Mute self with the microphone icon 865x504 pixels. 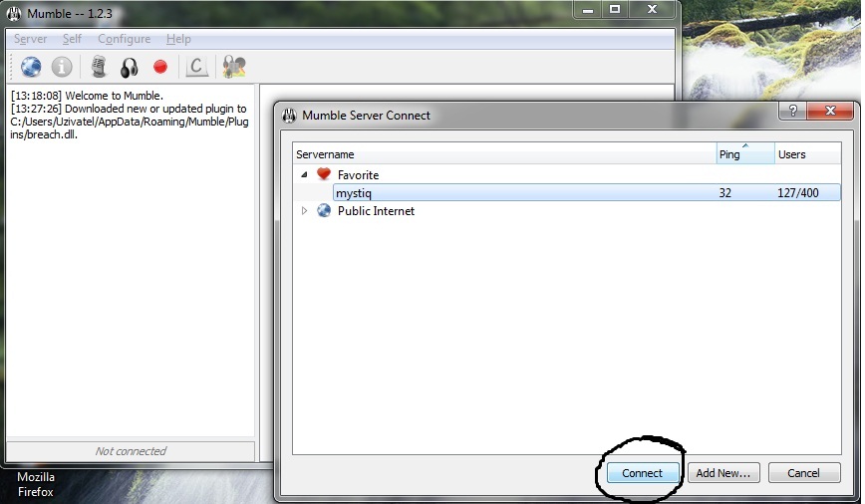coord(99,68)
